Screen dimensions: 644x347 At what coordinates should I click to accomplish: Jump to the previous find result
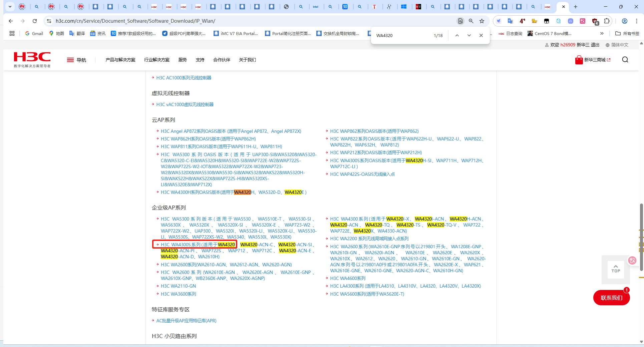[457, 35]
